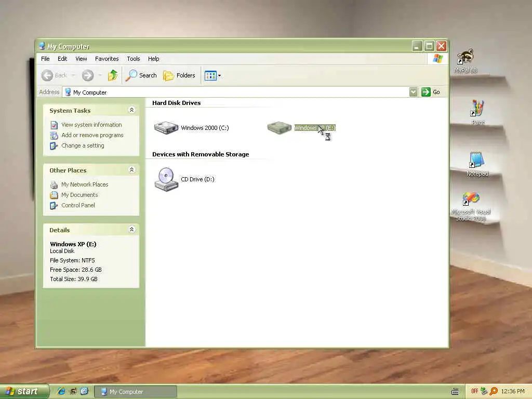Viewport: 532px width, 399px height.
Task: Open Microsoft Visual Studio 2008 shortcut
Action: pyautogui.click(x=471, y=206)
